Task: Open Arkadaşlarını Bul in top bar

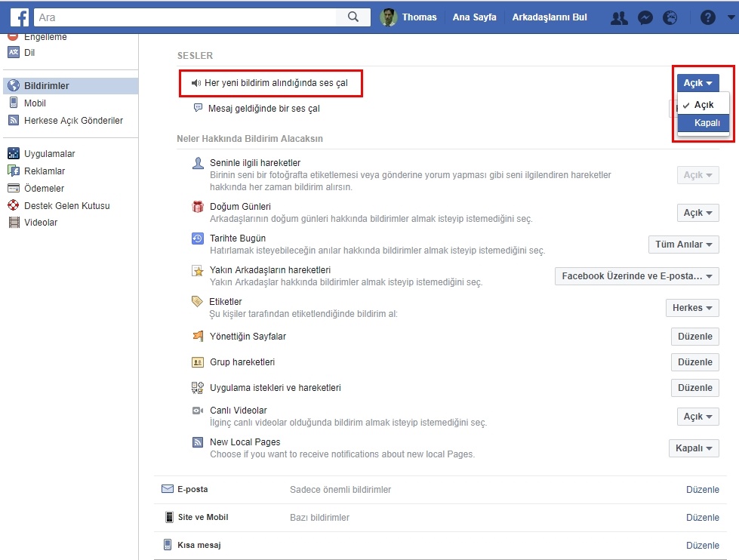Action: 550,17
